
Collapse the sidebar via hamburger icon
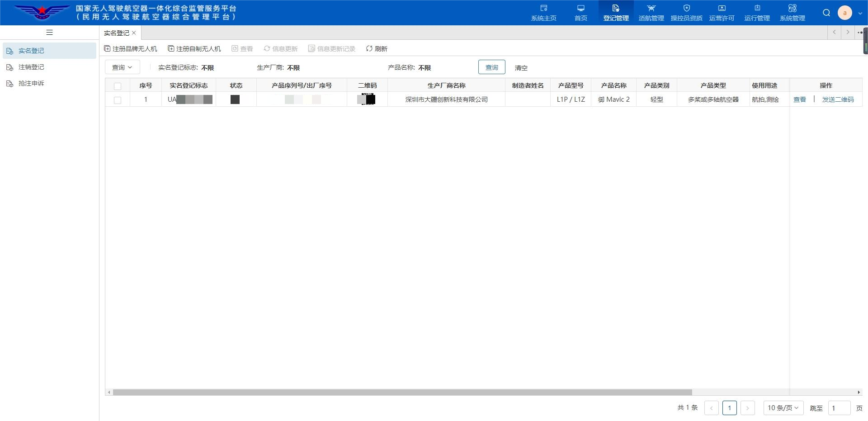[x=49, y=32]
